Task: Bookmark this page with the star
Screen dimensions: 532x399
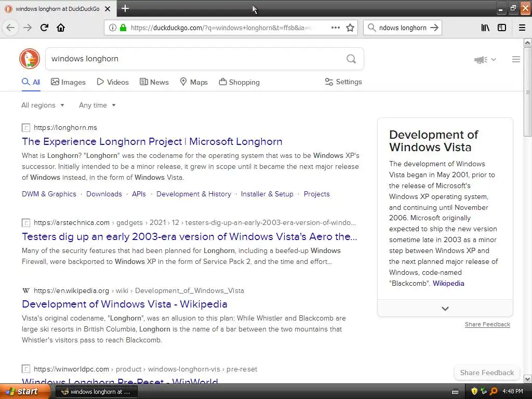Action: point(350,28)
